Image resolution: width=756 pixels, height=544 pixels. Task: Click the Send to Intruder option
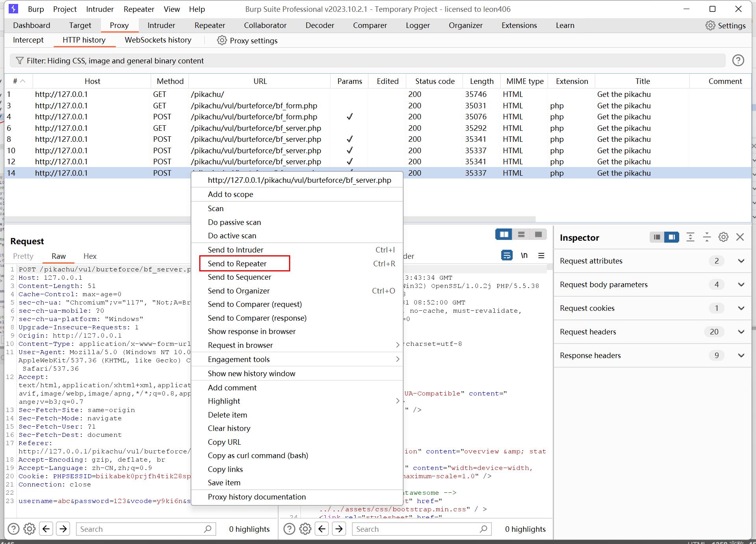(236, 250)
